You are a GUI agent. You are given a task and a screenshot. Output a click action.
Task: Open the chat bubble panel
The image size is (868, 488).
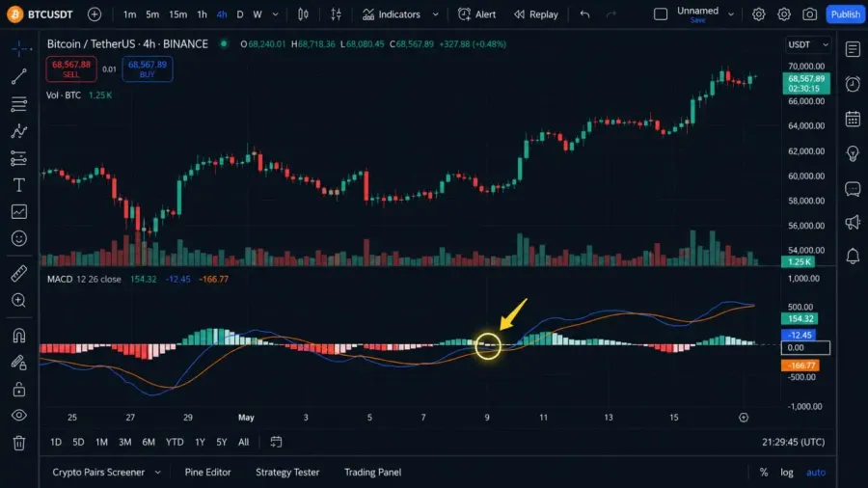pos(854,189)
